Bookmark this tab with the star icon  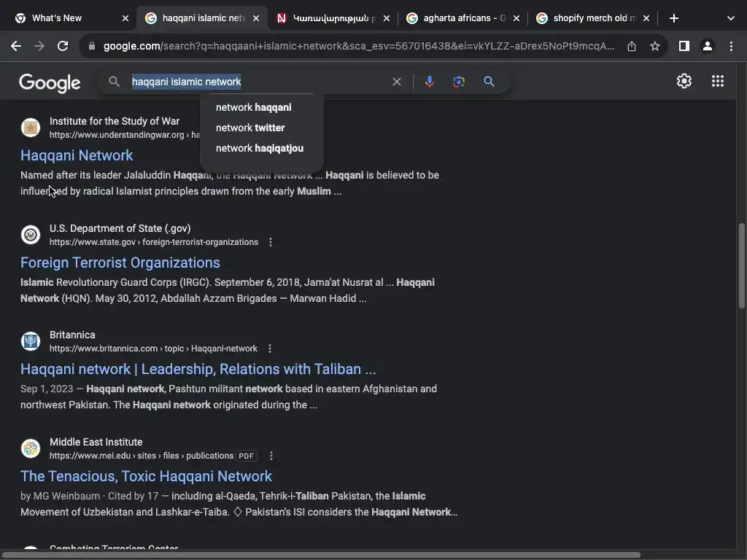tap(655, 46)
